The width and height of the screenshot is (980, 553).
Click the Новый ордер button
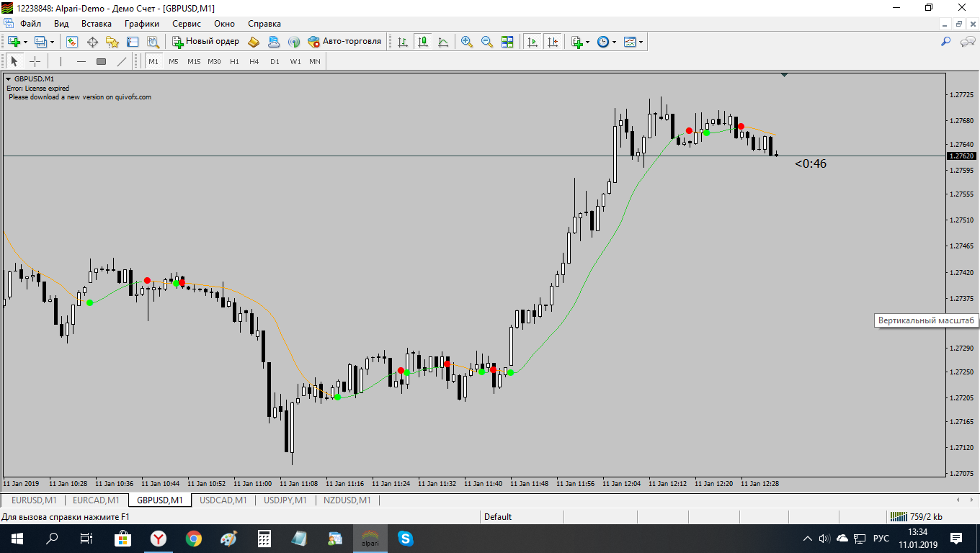[x=205, y=42]
